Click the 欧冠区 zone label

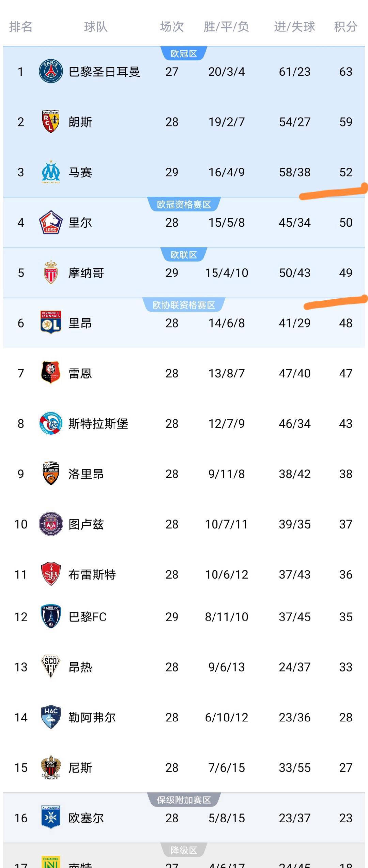(x=184, y=54)
